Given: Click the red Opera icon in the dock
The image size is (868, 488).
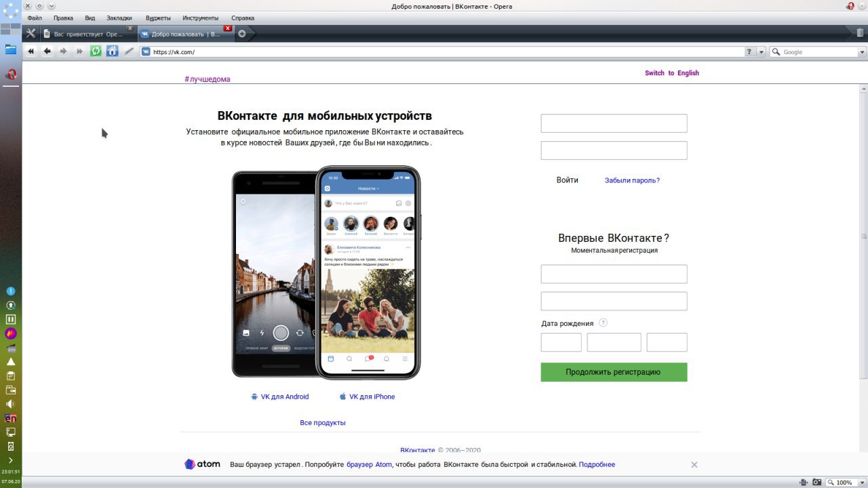Looking at the screenshot, I should (x=11, y=75).
